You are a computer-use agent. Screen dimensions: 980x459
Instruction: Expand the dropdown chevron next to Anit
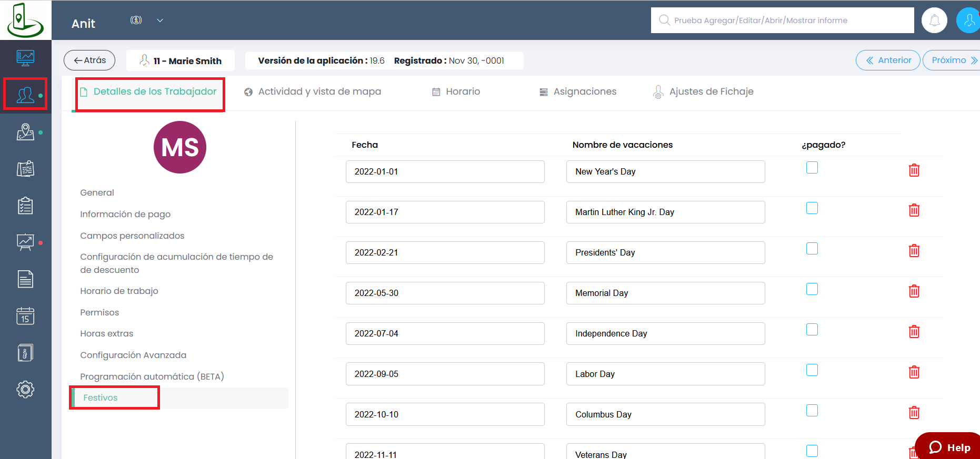160,21
